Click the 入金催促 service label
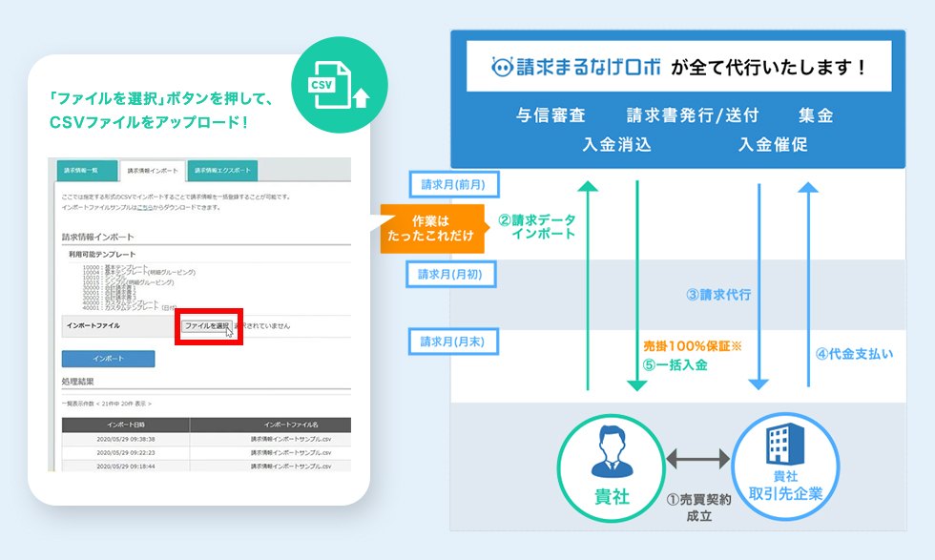935x560 pixels. 773,145
